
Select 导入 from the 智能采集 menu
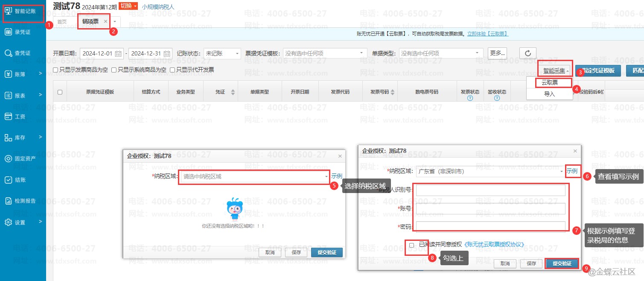click(x=550, y=94)
